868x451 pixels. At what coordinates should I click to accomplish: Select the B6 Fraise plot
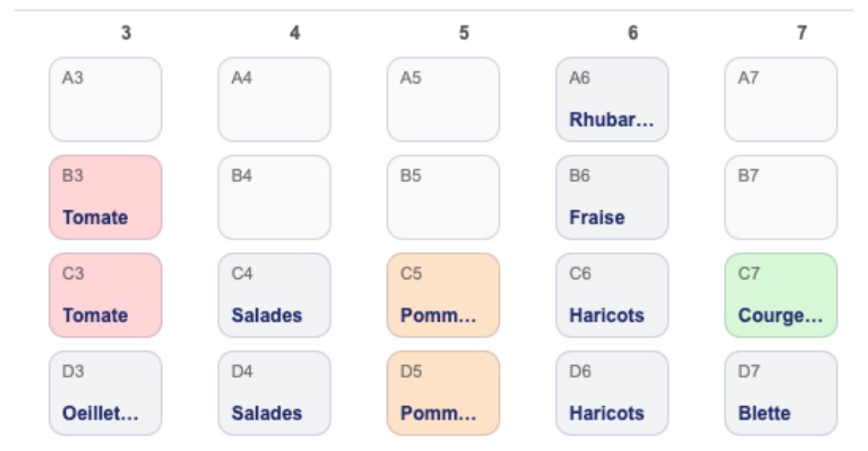coord(612,197)
